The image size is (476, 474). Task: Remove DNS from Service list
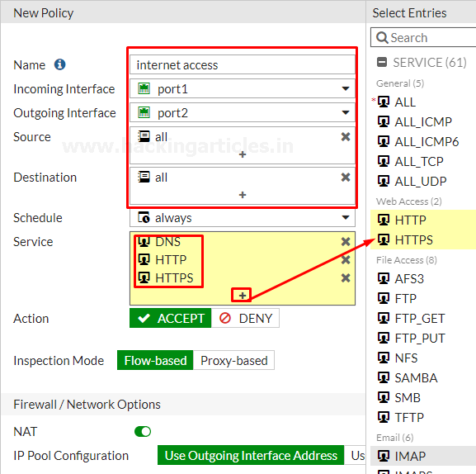click(x=346, y=242)
